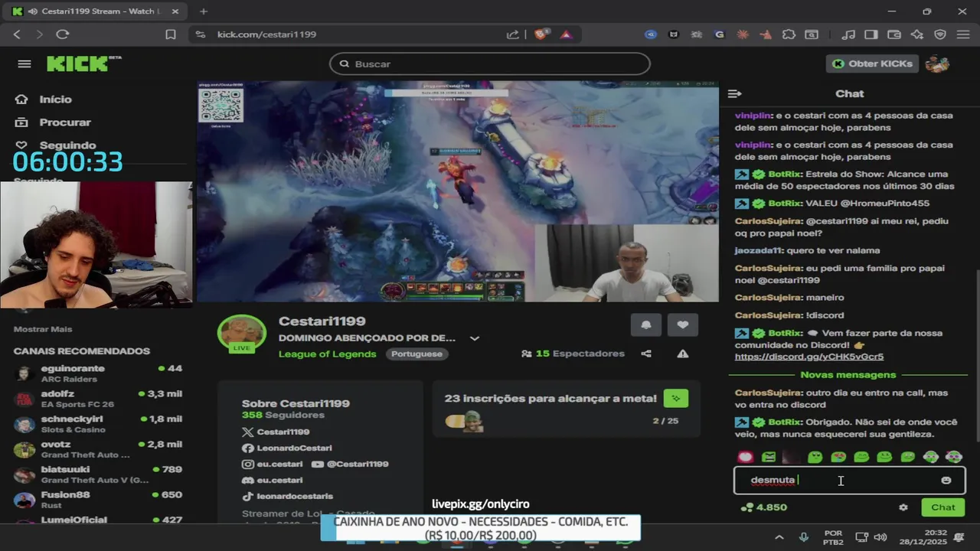Reload the page
The height and width of the screenshot is (551, 980).
63,34
